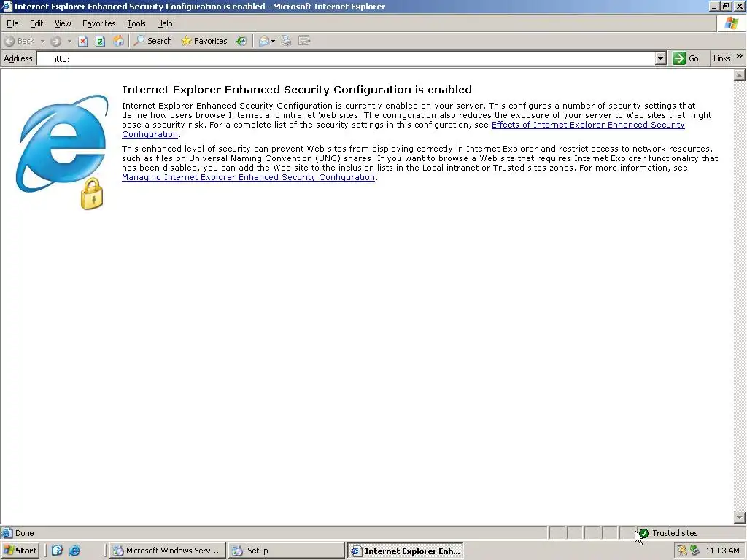Open the Forward history dropdown arrow
The height and width of the screenshot is (560, 747).
tap(69, 41)
